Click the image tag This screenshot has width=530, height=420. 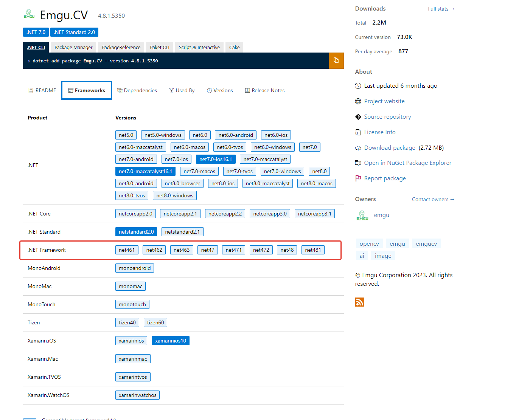click(383, 256)
